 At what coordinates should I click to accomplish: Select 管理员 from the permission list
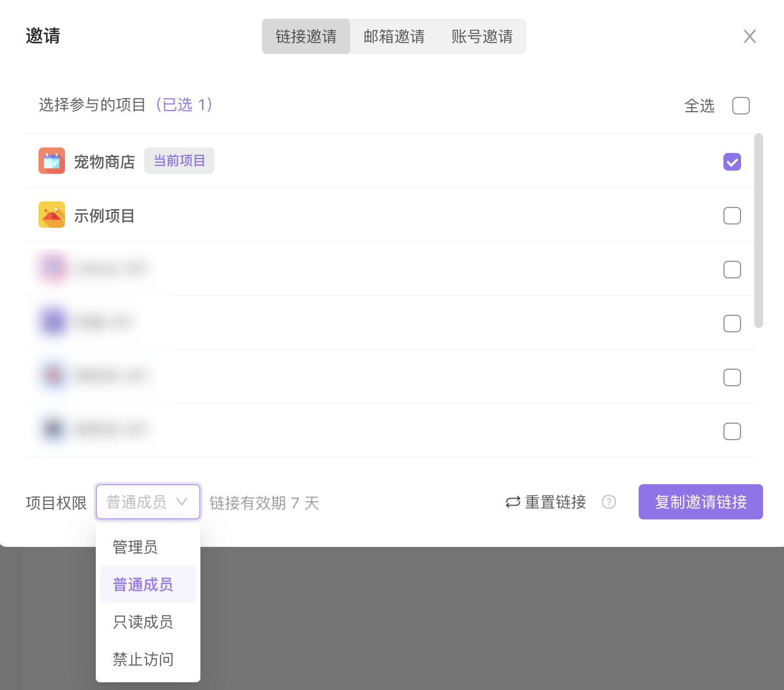tap(135, 547)
